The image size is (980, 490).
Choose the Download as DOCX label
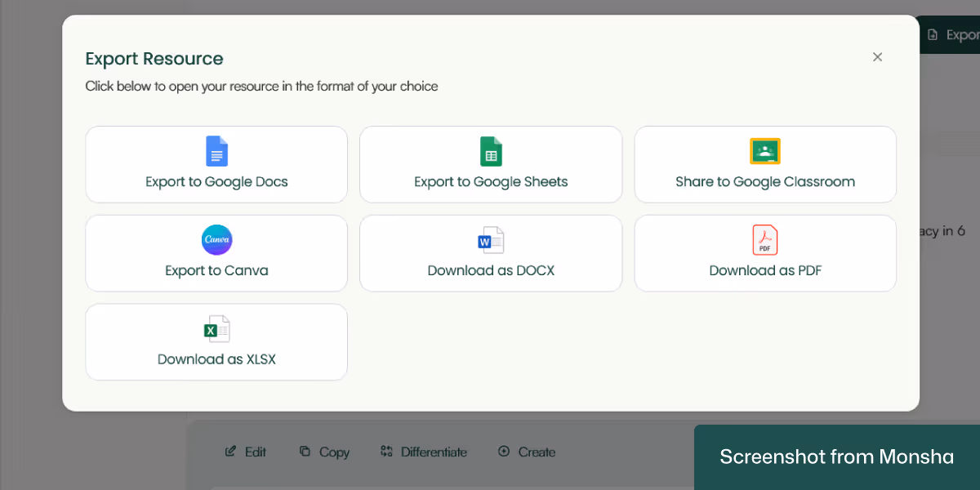coord(491,270)
